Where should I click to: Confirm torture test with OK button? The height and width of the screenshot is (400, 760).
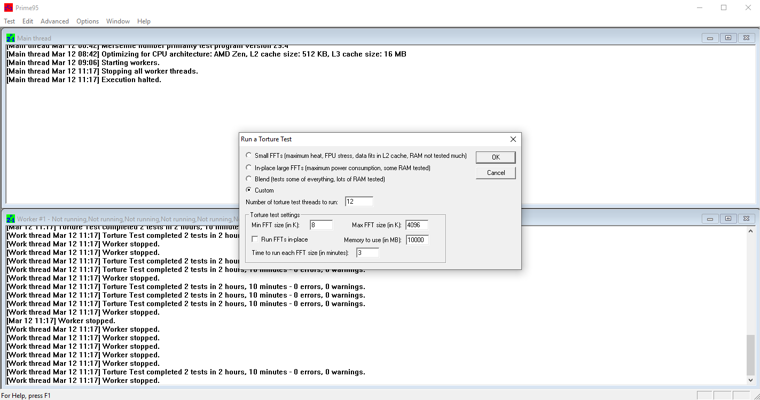pos(495,157)
